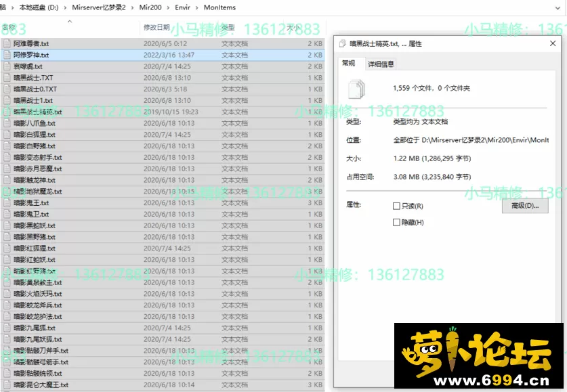This screenshot has height=392, width=567.
Task: Click file icon of 暗影骷髅统领.txt
Action: (x=7, y=374)
